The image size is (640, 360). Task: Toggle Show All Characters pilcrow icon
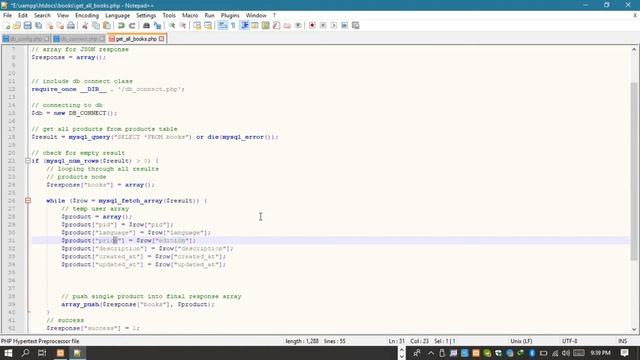pyautogui.click(x=233, y=25)
